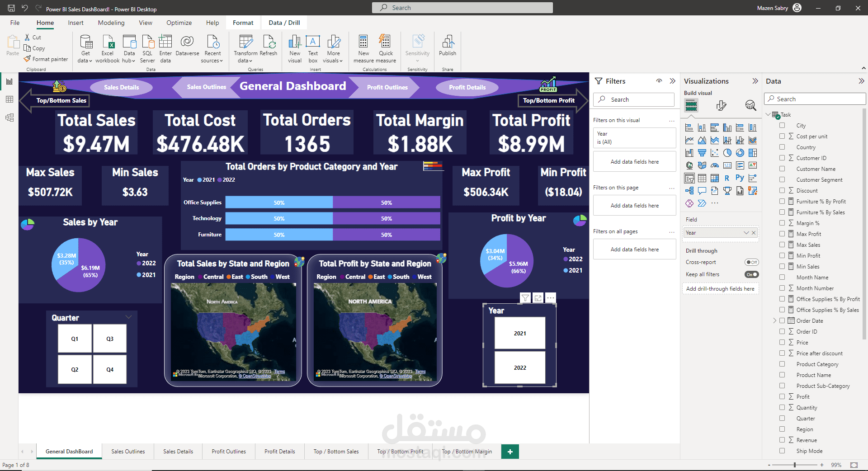The width and height of the screenshot is (868, 471).
Task: Open the Modeling ribbon tab
Action: click(111, 23)
